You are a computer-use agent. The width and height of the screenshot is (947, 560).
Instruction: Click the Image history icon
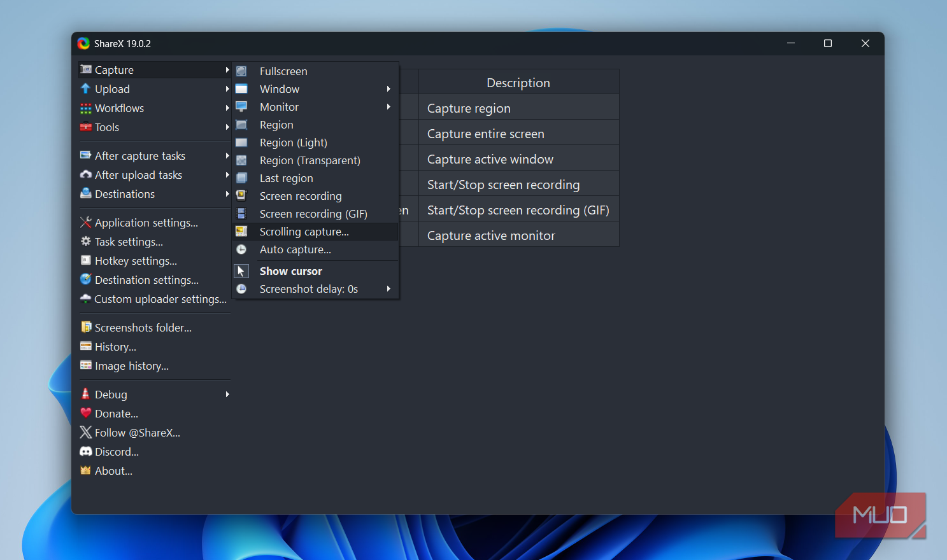click(x=85, y=365)
